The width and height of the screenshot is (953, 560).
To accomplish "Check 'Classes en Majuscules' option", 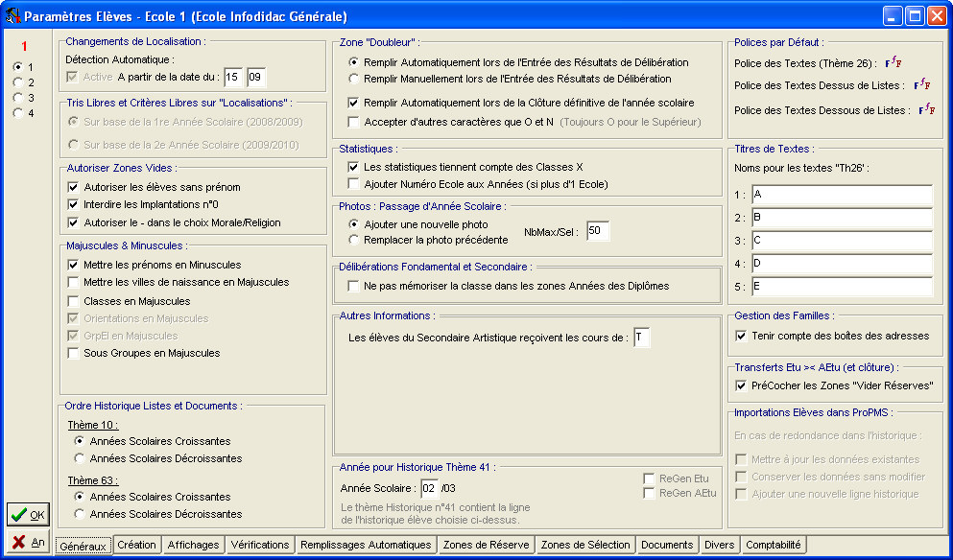I will coord(74,301).
